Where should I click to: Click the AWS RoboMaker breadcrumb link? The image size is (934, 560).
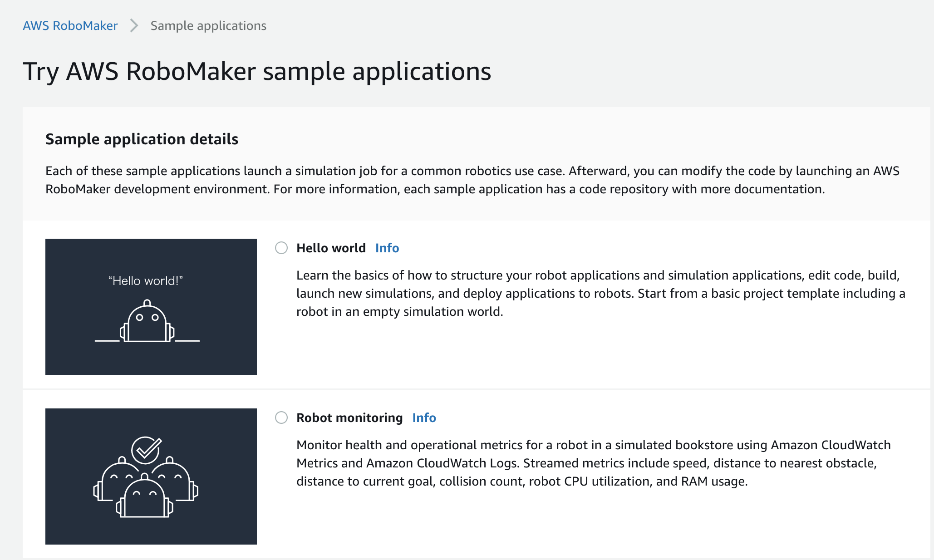coord(70,25)
